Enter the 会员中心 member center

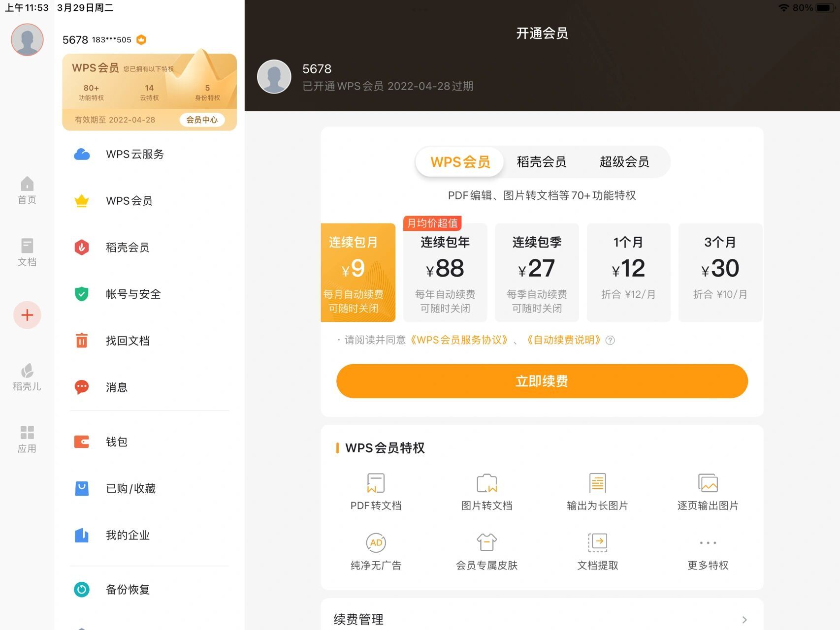202,120
